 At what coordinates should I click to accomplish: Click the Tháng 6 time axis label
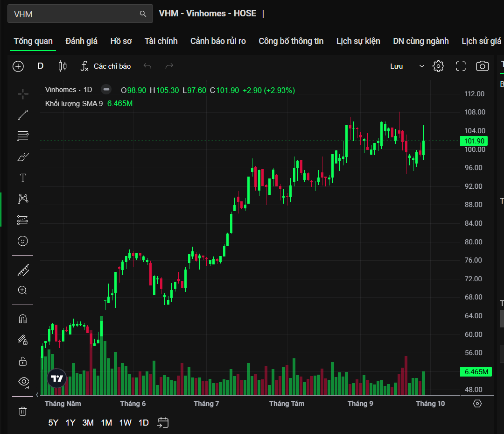click(133, 404)
